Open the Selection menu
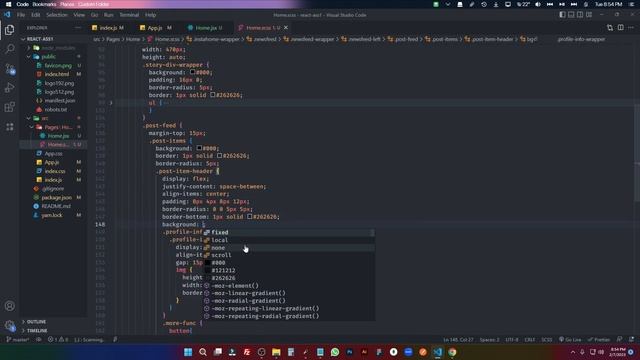This screenshot has width=640, height=360. (57, 15)
